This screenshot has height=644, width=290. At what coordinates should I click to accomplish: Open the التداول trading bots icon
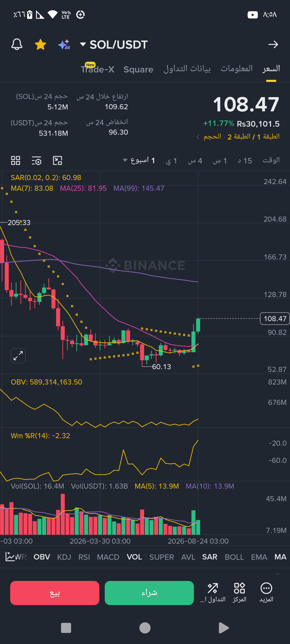click(x=213, y=593)
